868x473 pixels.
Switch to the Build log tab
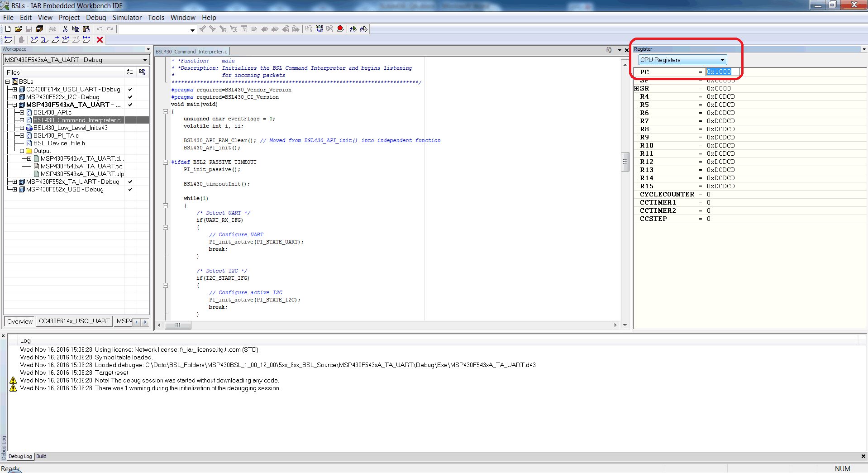pos(41,456)
